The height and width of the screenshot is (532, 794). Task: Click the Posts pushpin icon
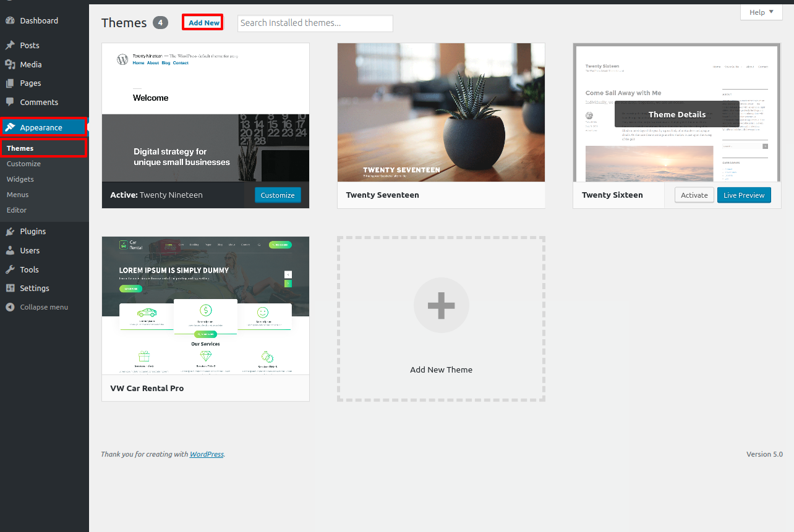coord(10,45)
